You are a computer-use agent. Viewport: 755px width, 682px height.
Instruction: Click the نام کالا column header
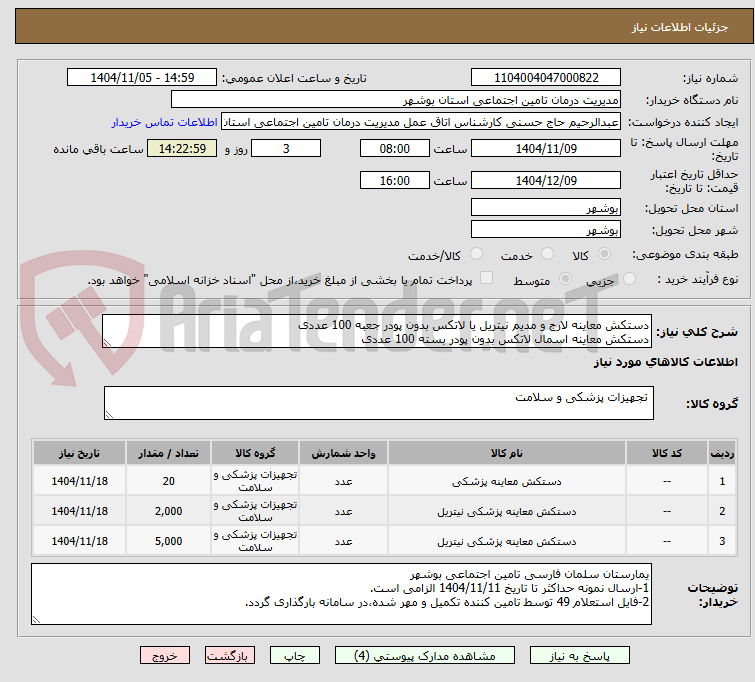tap(507, 453)
